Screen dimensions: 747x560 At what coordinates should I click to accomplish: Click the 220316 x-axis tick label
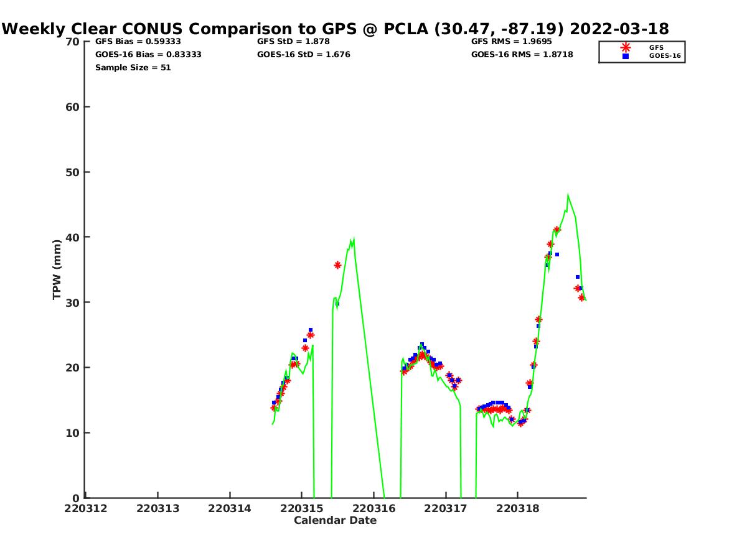[374, 508]
